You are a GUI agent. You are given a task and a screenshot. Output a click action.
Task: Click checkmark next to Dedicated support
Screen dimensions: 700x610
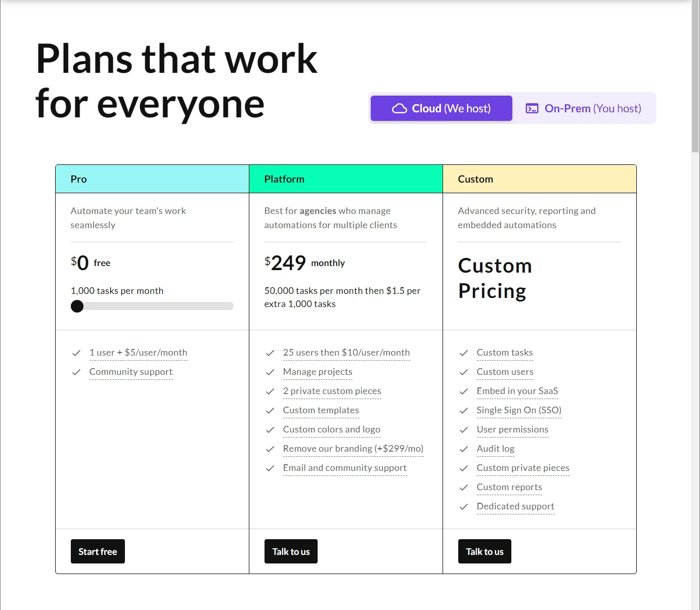pyautogui.click(x=464, y=507)
